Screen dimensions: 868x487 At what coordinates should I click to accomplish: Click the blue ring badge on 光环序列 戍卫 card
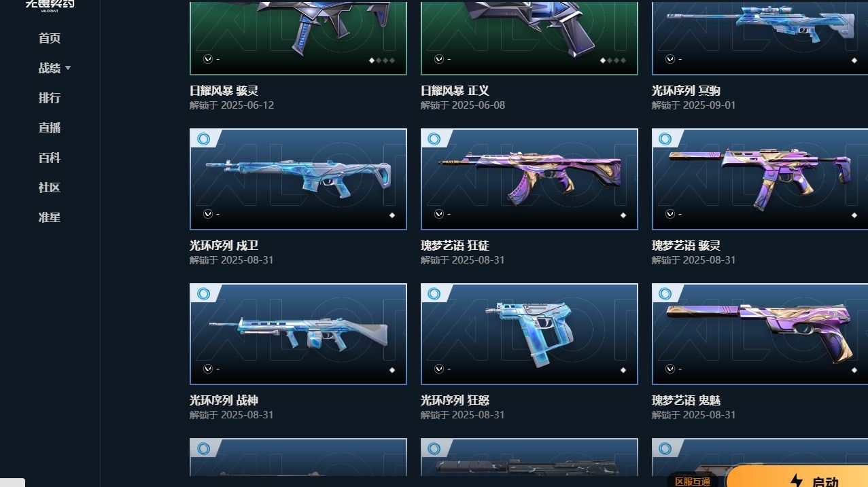203,139
